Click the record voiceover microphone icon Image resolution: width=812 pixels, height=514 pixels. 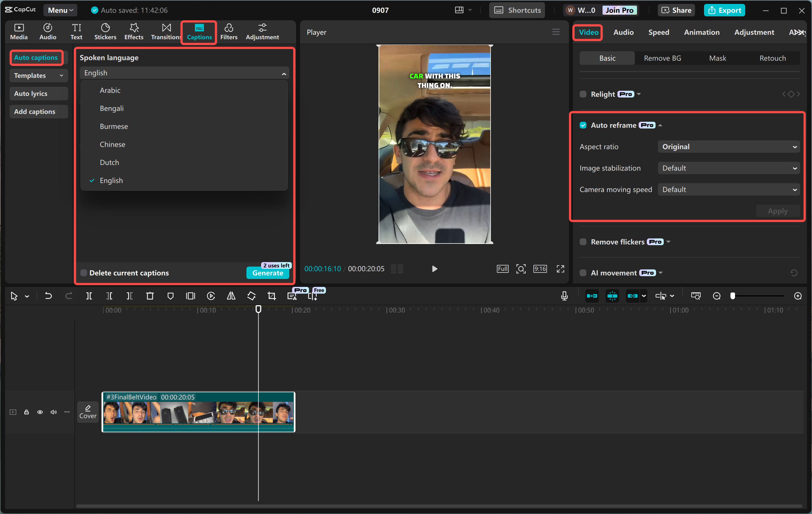tap(564, 296)
